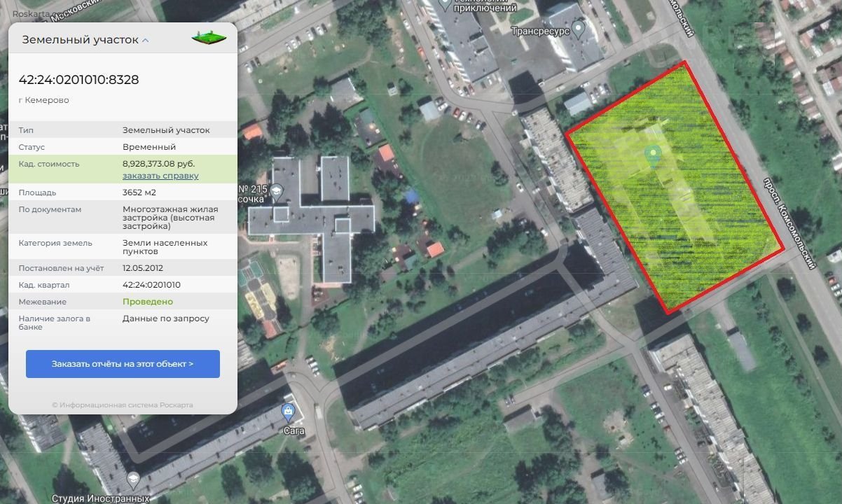This screenshot has width=842, height=504.
Task: Collapse the Земельный участок chevron
Action: pos(146,41)
